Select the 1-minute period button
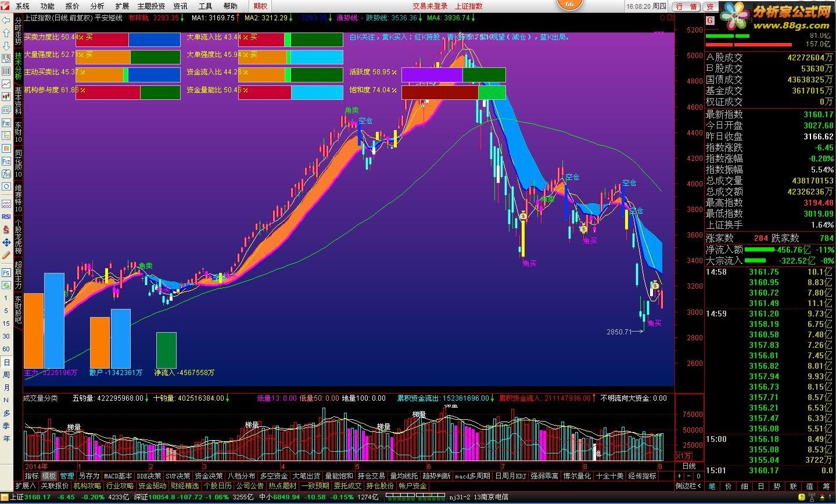Viewport: 836px width, 504px height. (x=6, y=298)
